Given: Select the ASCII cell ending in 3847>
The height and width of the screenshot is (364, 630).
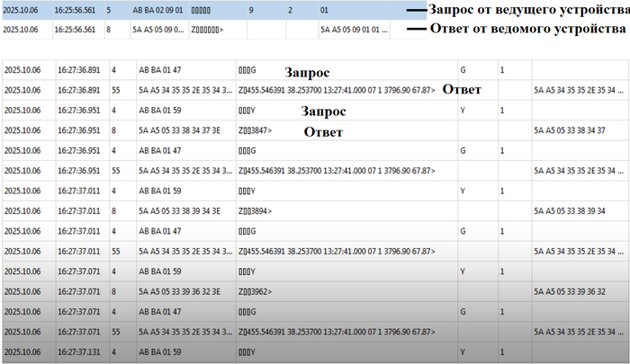Looking at the screenshot, I should click(255, 129).
